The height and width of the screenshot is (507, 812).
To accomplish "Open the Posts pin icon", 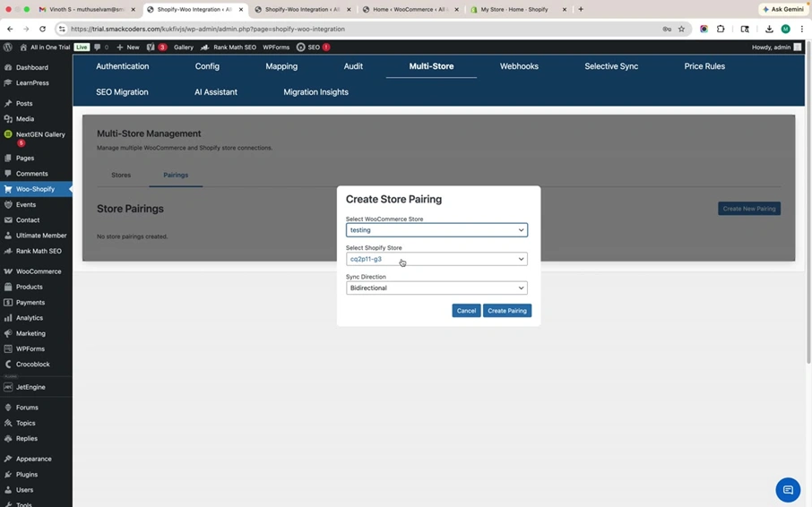I will point(8,104).
